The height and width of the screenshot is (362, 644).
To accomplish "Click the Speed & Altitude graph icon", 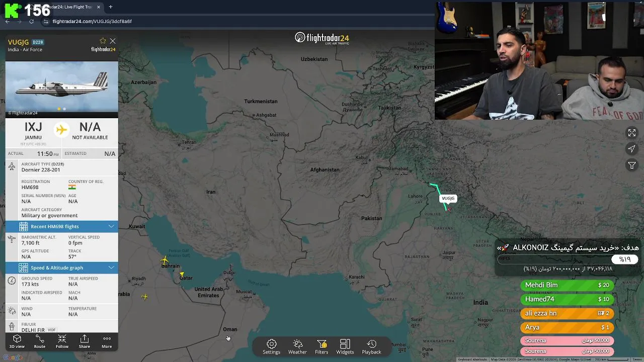I will pos(24,267).
